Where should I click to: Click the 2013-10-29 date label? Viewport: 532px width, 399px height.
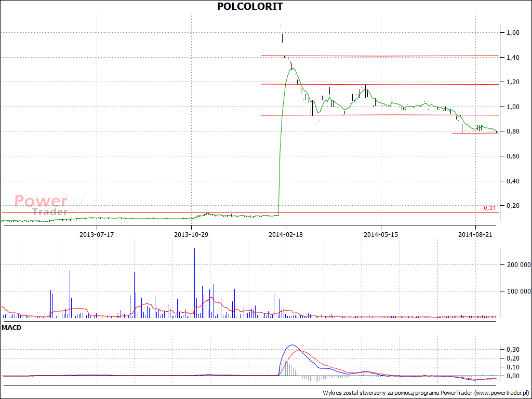click(x=191, y=234)
